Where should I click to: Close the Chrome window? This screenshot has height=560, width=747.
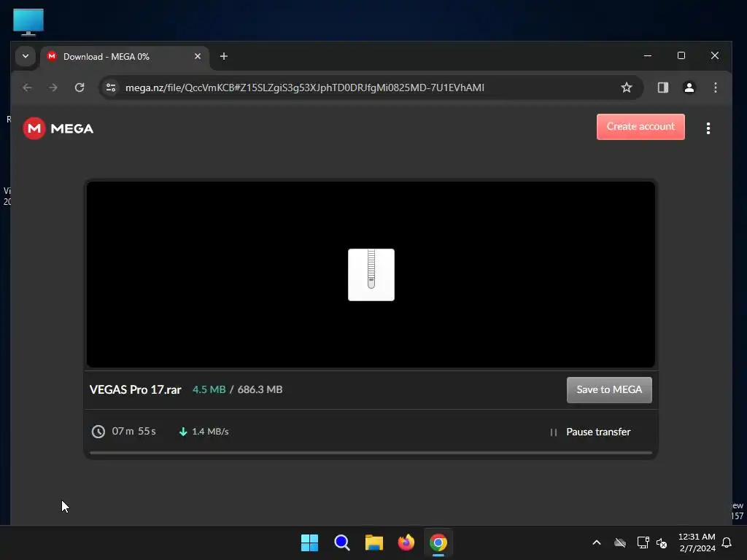pos(715,55)
